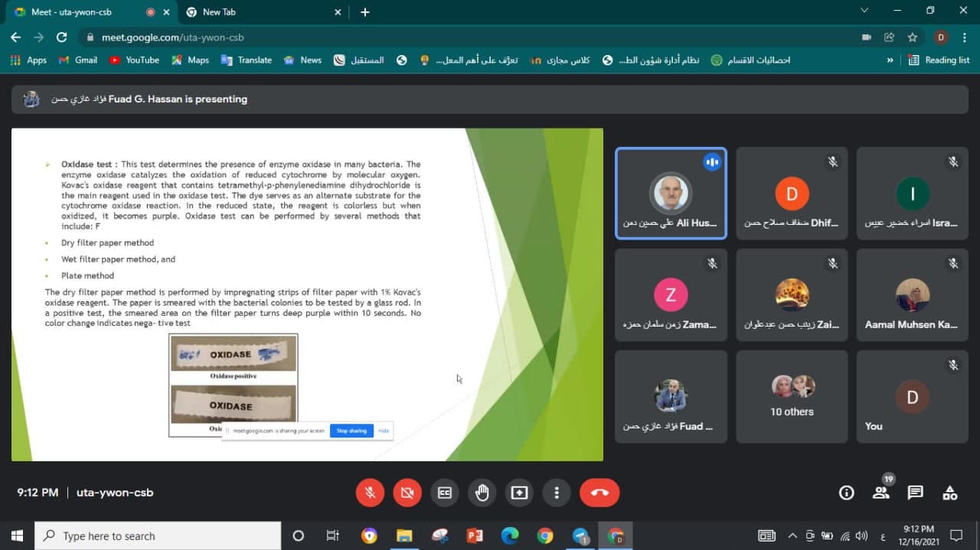The height and width of the screenshot is (550, 980).
Task: Open the 10 others participants tile
Action: coord(792,396)
